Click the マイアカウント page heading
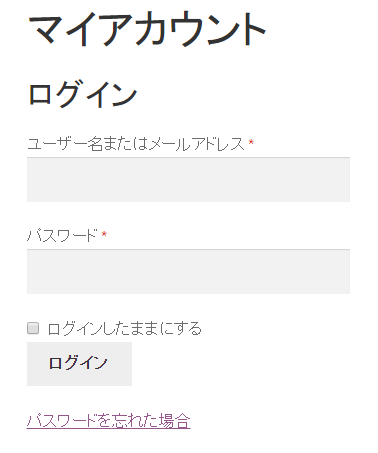This screenshot has height=453, width=378. [147, 28]
